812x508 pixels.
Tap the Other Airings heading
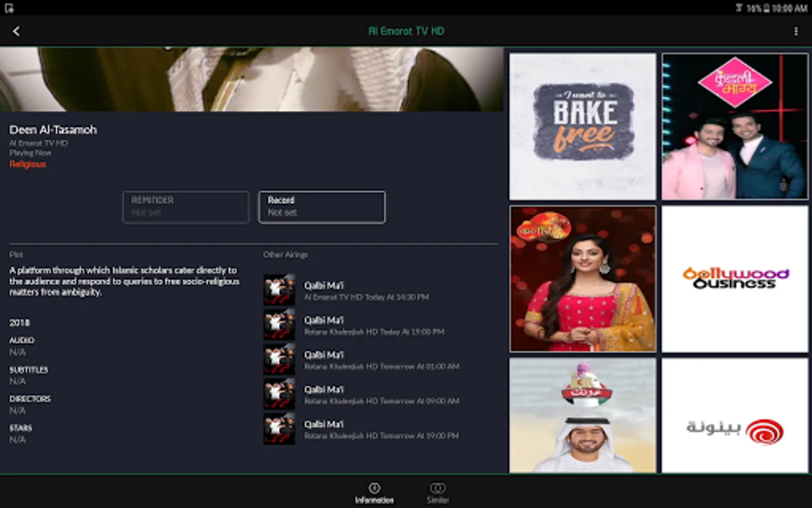pos(285,255)
